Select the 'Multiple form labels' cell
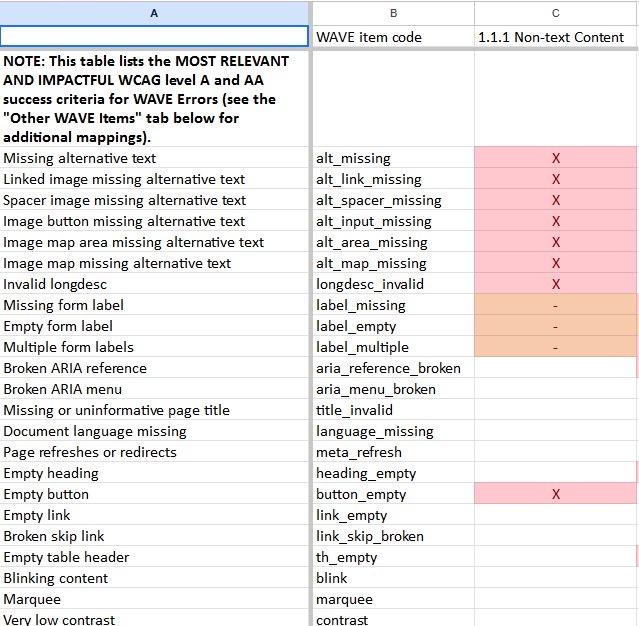 [x=154, y=347]
